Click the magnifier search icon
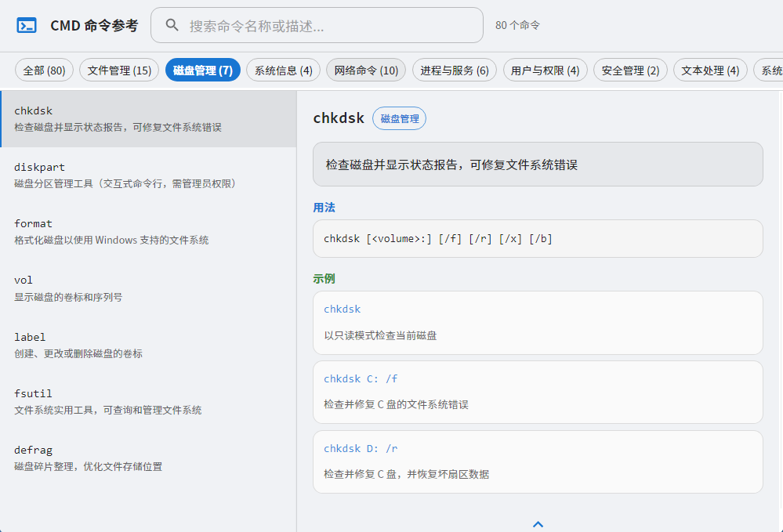The width and height of the screenshot is (783, 532). click(172, 25)
